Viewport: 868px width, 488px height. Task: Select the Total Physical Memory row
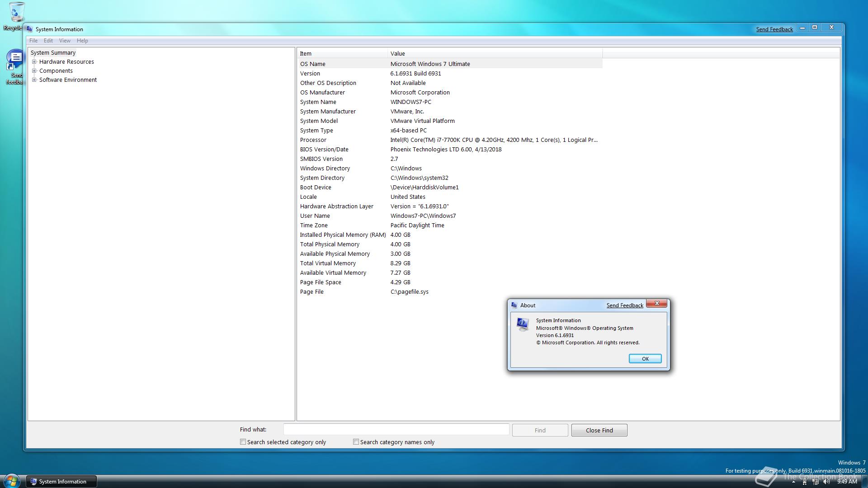pos(450,244)
